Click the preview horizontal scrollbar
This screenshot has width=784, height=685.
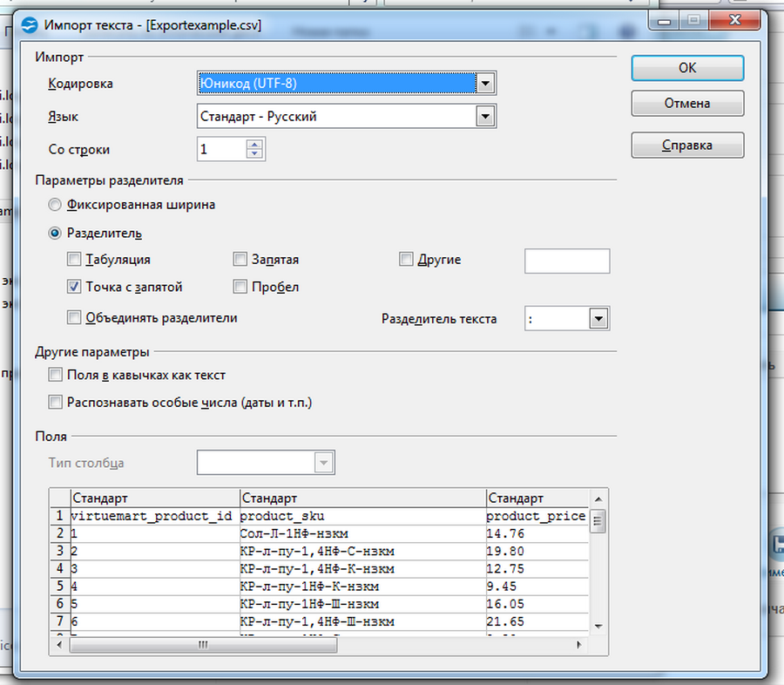coord(322,646)
